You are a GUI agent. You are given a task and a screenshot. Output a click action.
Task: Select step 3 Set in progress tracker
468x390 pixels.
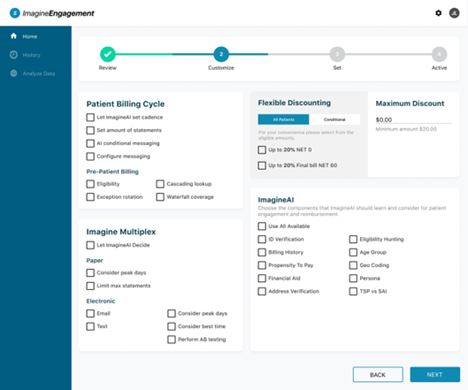tap(337, 54)
